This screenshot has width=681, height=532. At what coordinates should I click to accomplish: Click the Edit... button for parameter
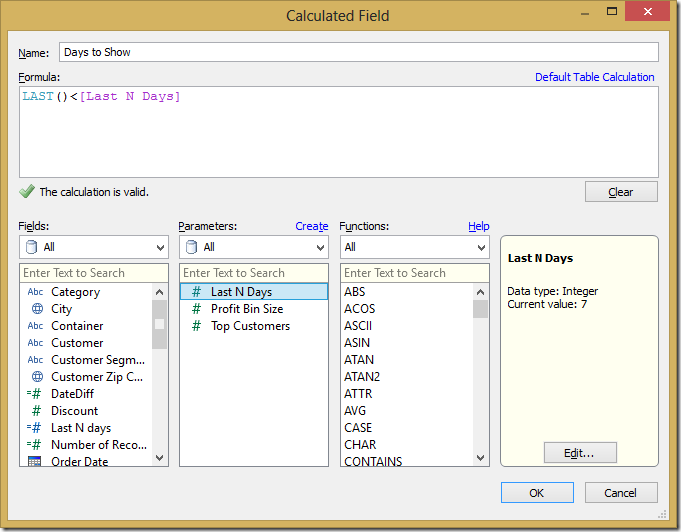[x=580, y=453]
